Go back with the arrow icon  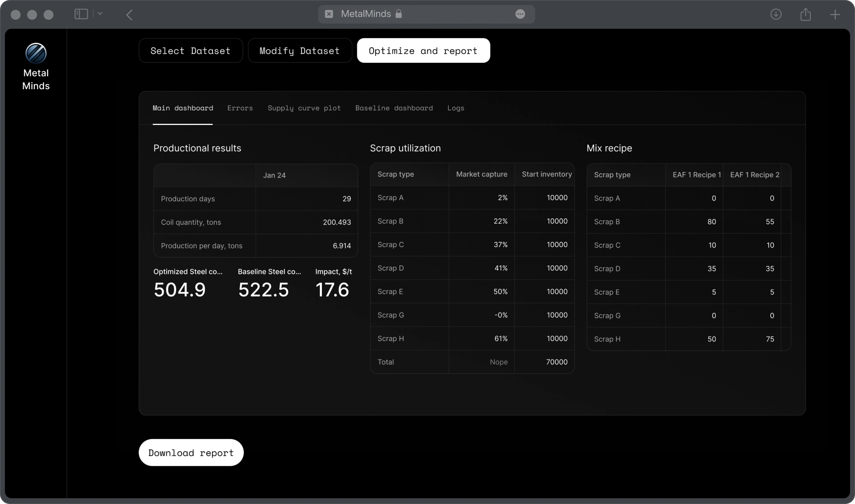point(129,15)
